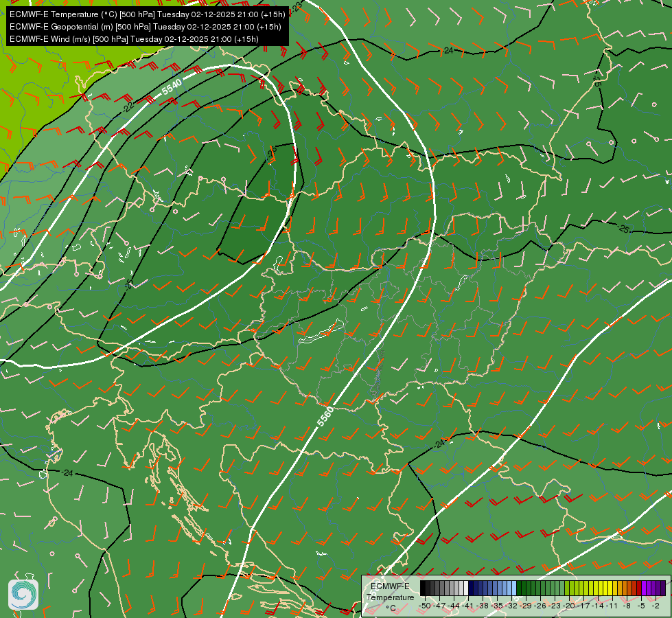Click the ECMWF-E Geopotential 500 hPa title line
672x618 pixels.
pos(146,27)
